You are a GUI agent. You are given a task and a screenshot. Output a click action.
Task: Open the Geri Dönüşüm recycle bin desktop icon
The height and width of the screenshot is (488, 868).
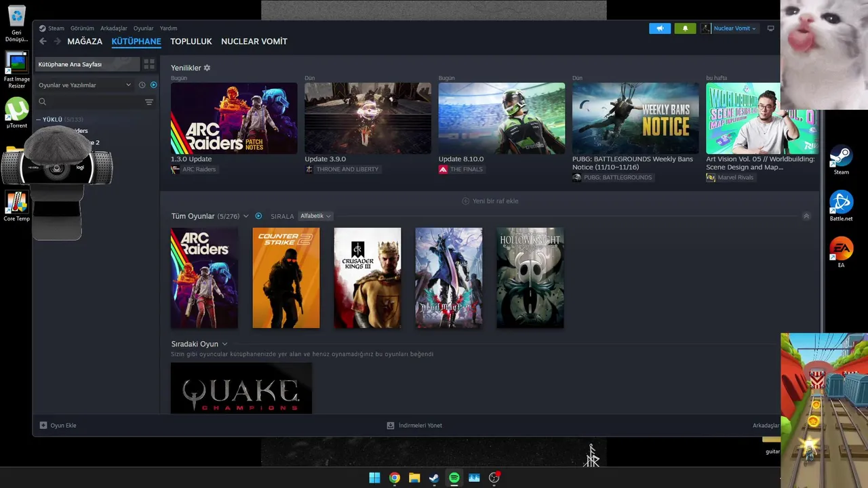point(16,24)
